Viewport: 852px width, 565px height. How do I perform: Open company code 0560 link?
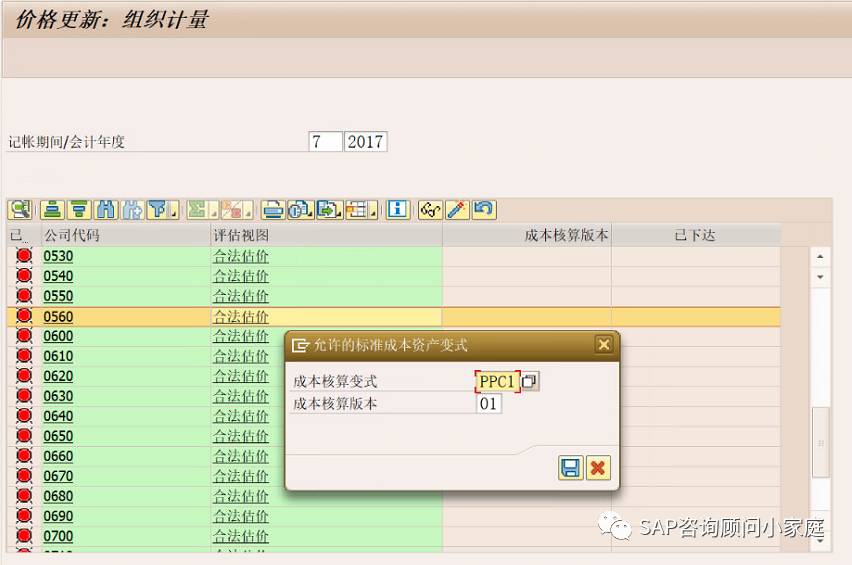[x=58, y=317]
